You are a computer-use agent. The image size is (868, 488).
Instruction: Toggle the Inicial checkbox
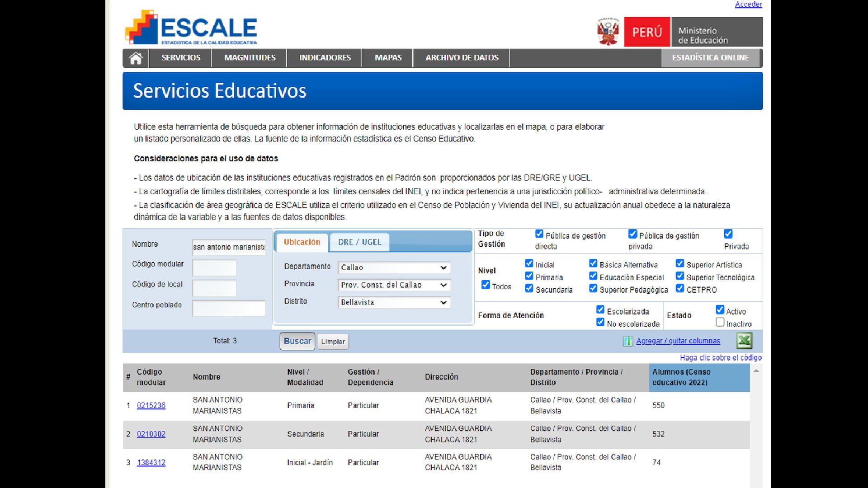pyautogui.click(x=529, y=263)
